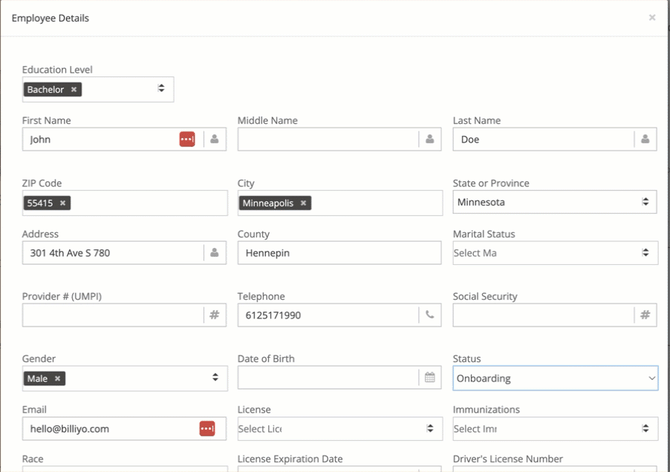Click the person icon in Address field
The image size is (670, 472).
[x=214, y=253]
